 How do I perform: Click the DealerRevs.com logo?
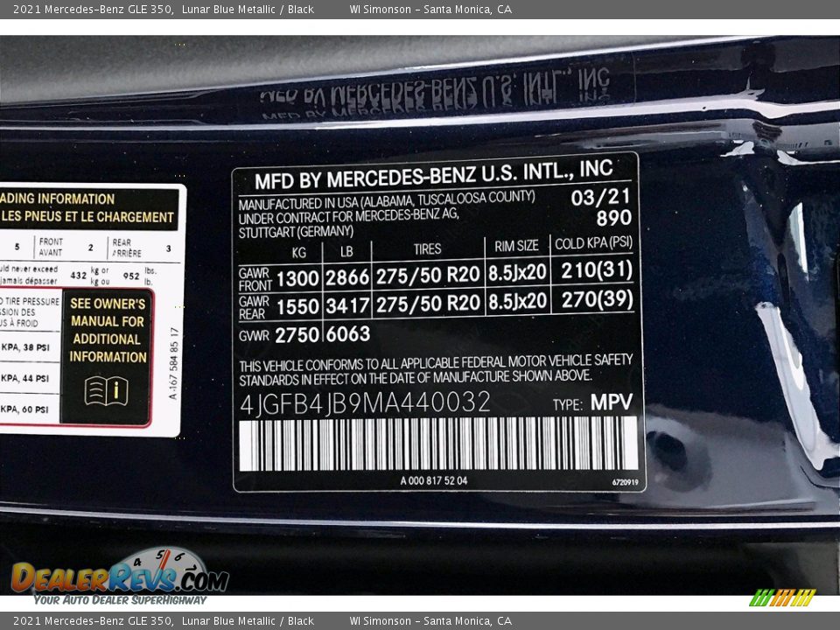[x=120, y=576]
